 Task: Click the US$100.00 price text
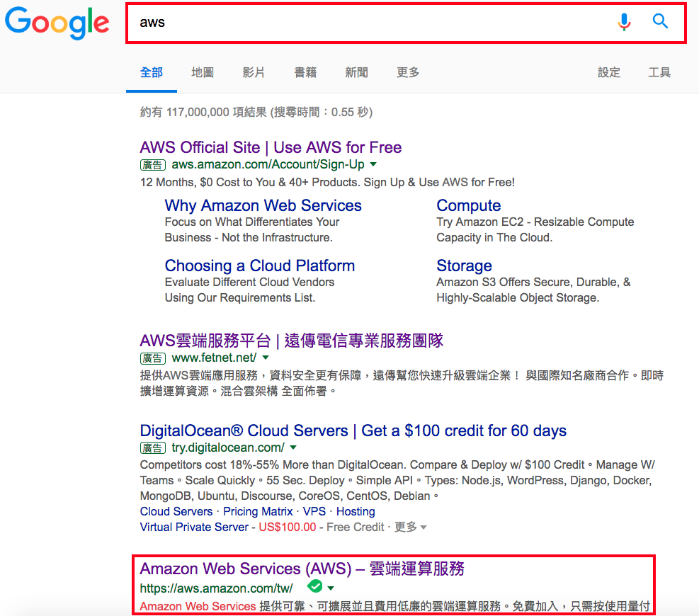[x=287, y=527]
